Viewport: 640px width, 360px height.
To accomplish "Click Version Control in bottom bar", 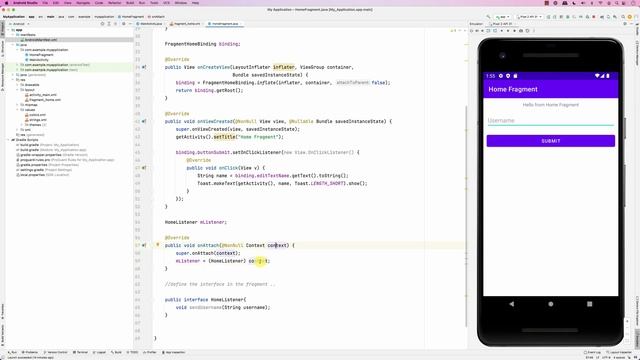I will point(55,352).
